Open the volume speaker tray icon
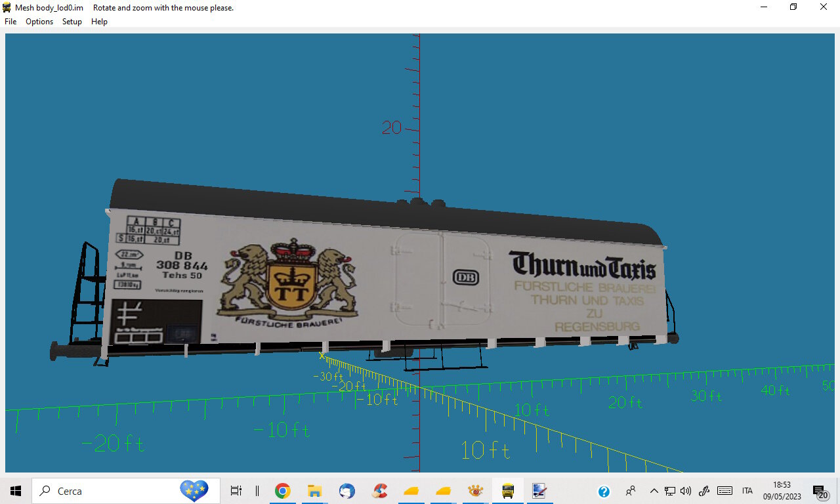Screen dimensions: 840x504 click(x=686, y=491)
